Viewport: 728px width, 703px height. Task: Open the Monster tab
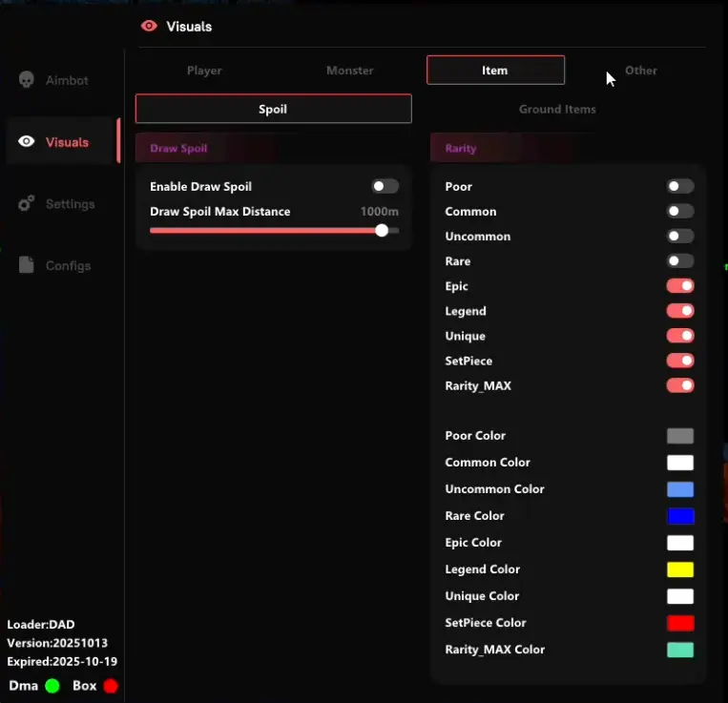350,71
